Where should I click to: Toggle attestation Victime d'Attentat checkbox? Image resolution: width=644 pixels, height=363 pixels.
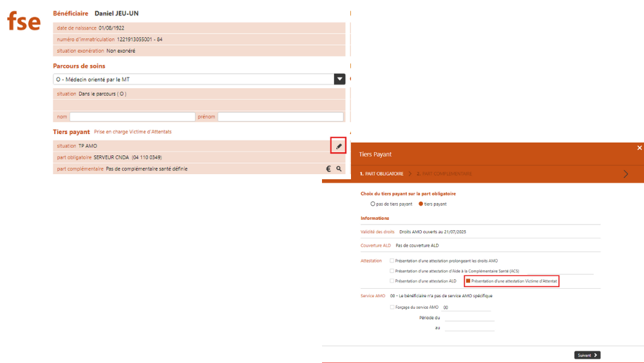[468, 281]
